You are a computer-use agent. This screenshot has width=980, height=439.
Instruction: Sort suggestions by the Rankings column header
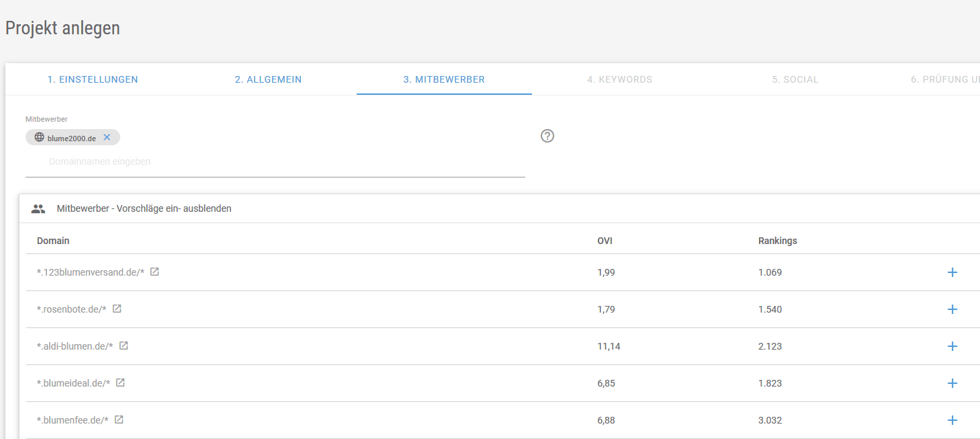777,241
